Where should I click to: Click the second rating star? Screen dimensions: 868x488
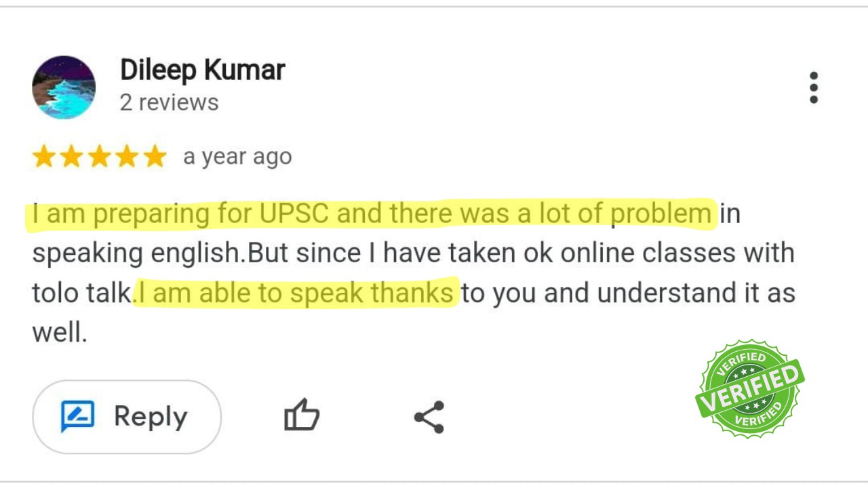72,157
